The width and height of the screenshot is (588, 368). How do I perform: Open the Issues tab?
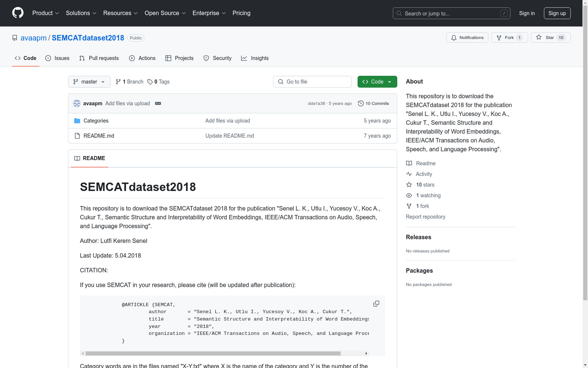pos(57,58)
